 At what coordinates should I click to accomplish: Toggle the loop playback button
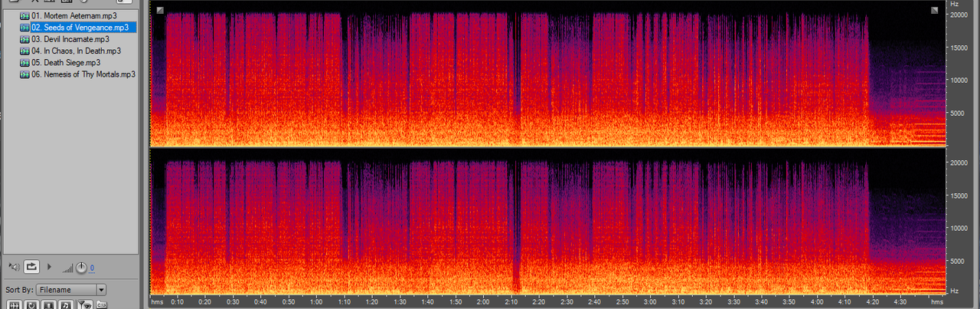[31, 267]
